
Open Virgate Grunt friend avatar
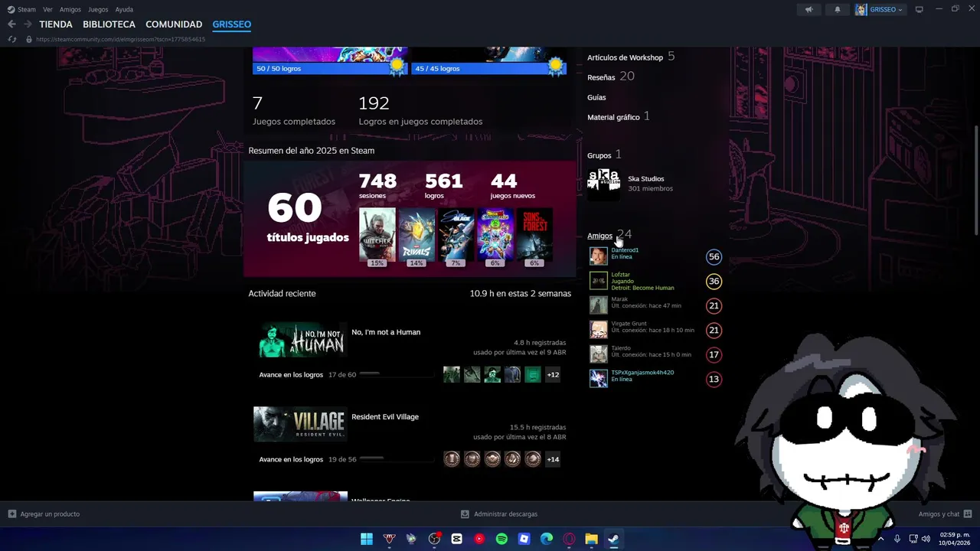tap(598, 330)
